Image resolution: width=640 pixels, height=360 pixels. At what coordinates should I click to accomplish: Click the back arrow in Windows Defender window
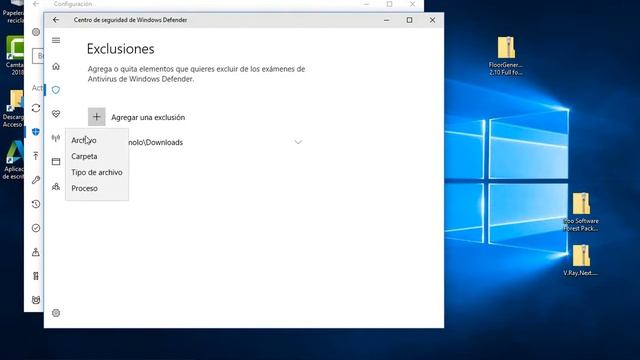point(56,20)
